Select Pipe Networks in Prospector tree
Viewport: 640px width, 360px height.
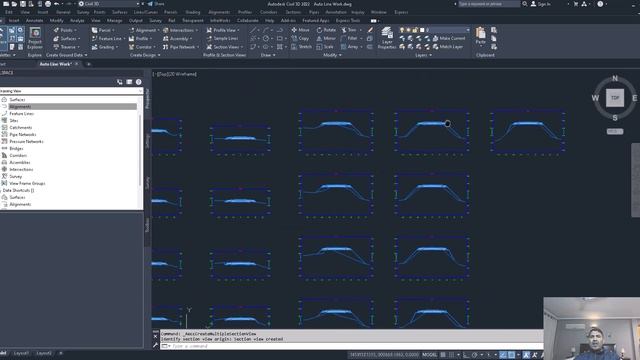coord(23,134)
